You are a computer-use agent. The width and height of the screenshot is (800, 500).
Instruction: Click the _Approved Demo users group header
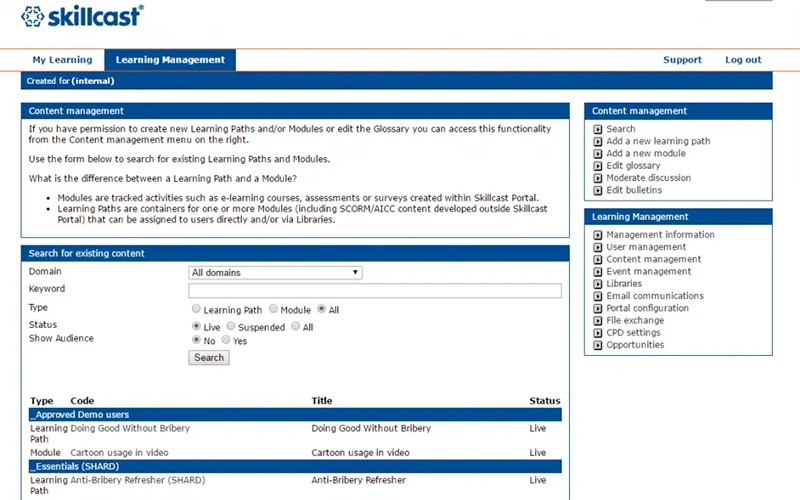295,414
